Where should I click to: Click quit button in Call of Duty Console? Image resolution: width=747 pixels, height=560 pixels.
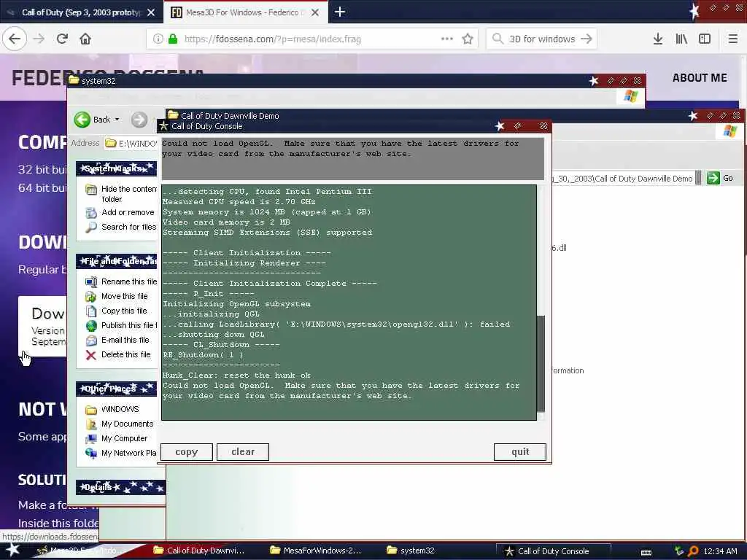519,452
